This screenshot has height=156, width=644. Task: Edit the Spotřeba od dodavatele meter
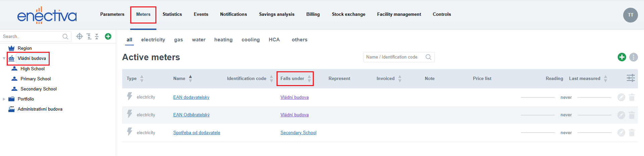(621, 132)
